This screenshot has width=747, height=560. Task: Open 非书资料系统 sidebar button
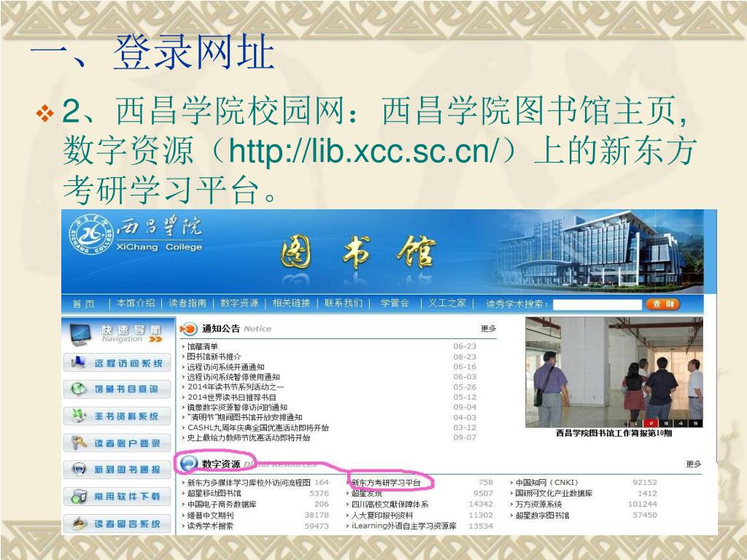tap(117, 416)
